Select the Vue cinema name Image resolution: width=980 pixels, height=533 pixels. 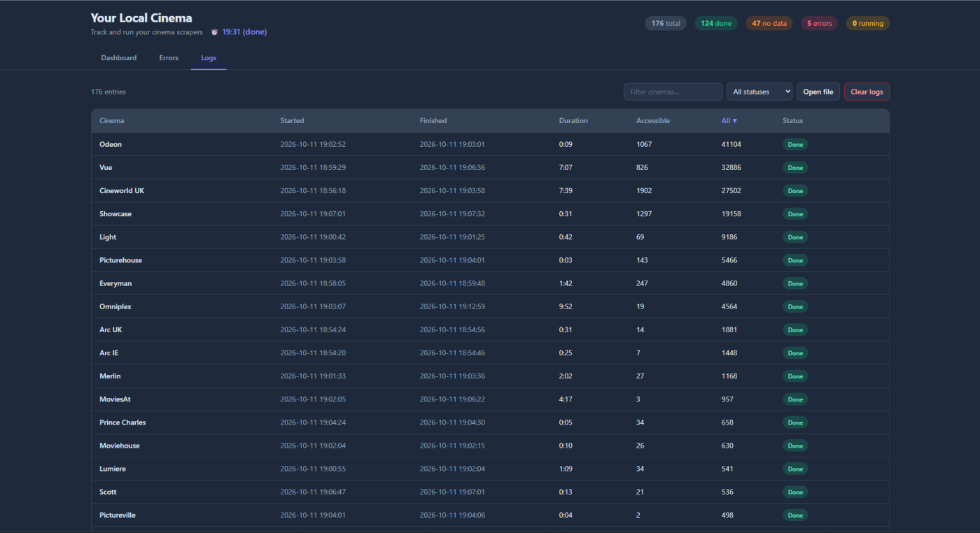pos(106,167)
